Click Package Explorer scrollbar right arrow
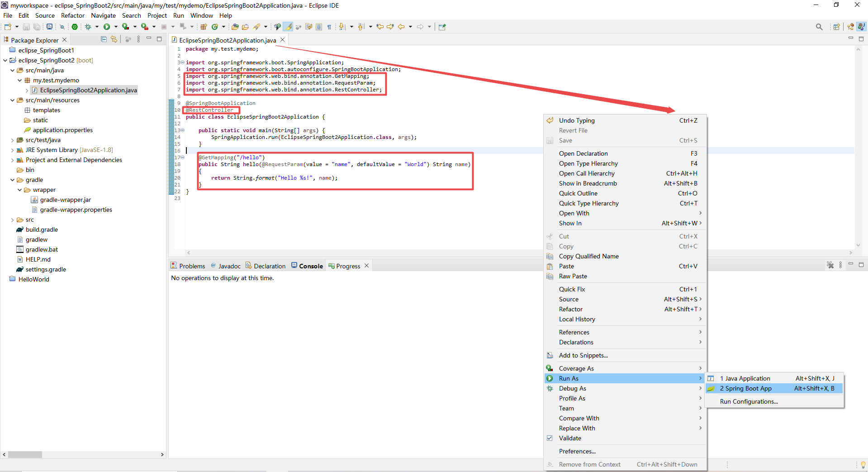Screen dimensions: 868x472 (162, 454)
